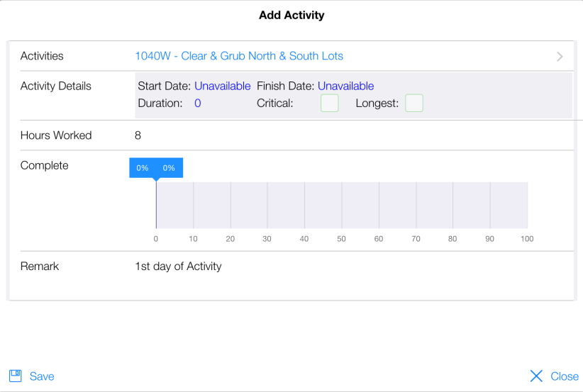
Task: Click the Complete slider track at 80
Action: (x=452, y=205)
